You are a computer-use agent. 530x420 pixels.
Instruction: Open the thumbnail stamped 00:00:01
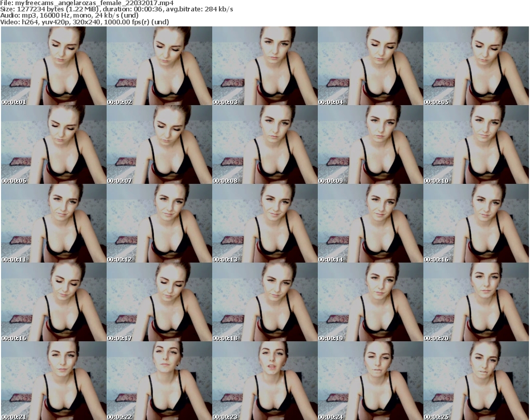[x=54, y=66]
